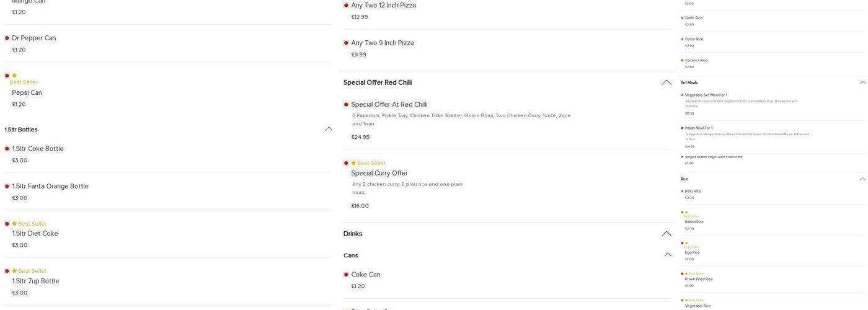
Task: Click the red dot beside 1.5ltr Fanta Orange Bottle
Action: click(x=7, y=187)
